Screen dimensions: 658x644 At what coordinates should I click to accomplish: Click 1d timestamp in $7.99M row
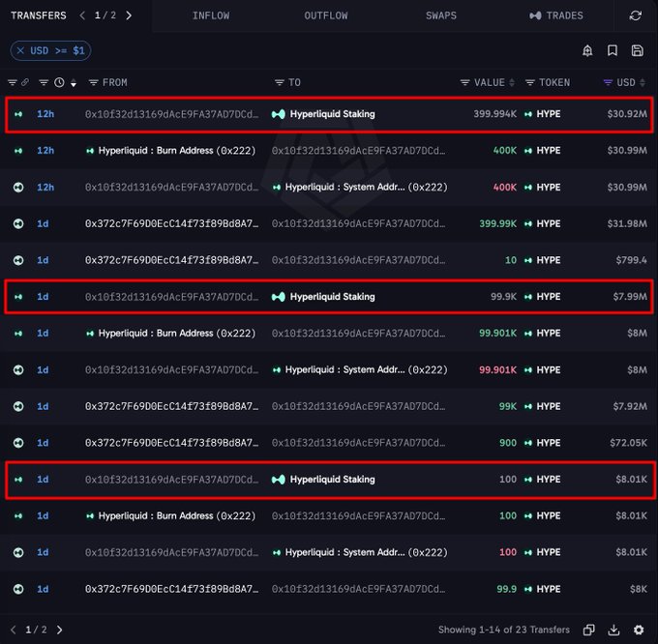coord(43,297)
